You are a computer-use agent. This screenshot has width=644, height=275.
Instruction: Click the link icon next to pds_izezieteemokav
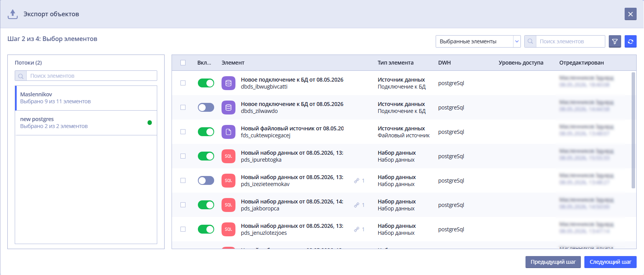tap(357, 181)
